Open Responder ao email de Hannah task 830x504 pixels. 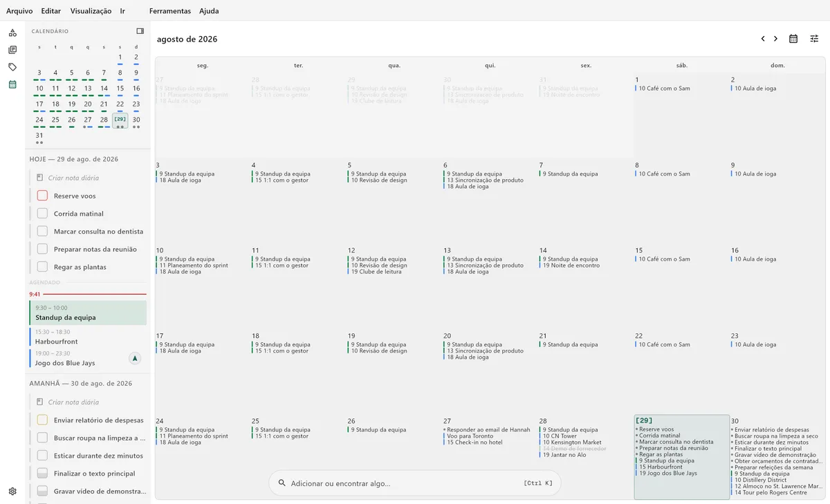[488, 430]
